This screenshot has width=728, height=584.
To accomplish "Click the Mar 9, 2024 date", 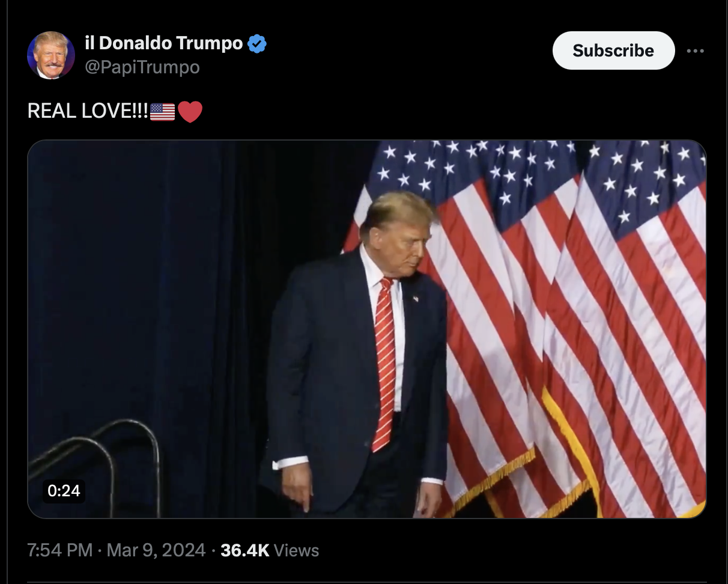I will [156, 550].
